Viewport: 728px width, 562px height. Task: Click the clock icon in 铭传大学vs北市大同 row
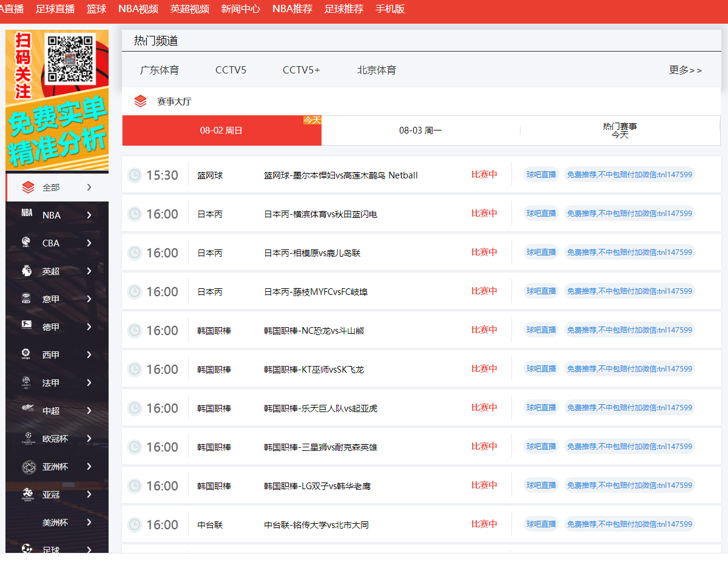[x=135, y=525]
